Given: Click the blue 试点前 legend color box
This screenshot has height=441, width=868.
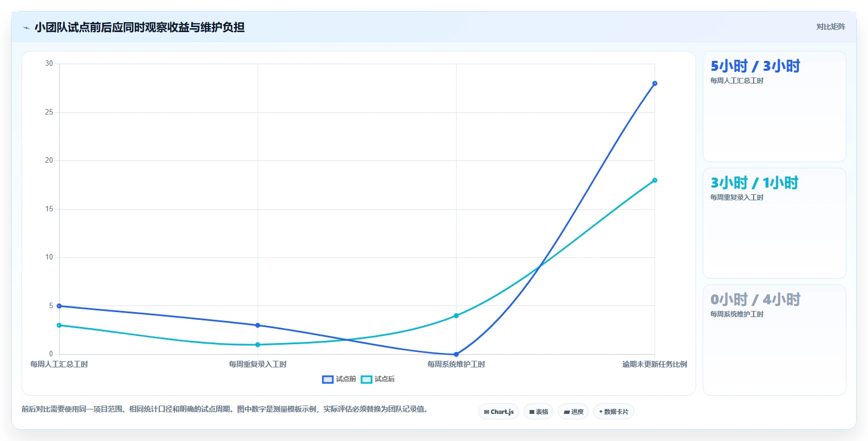Looking at the screenshot, I should point(328,379).
